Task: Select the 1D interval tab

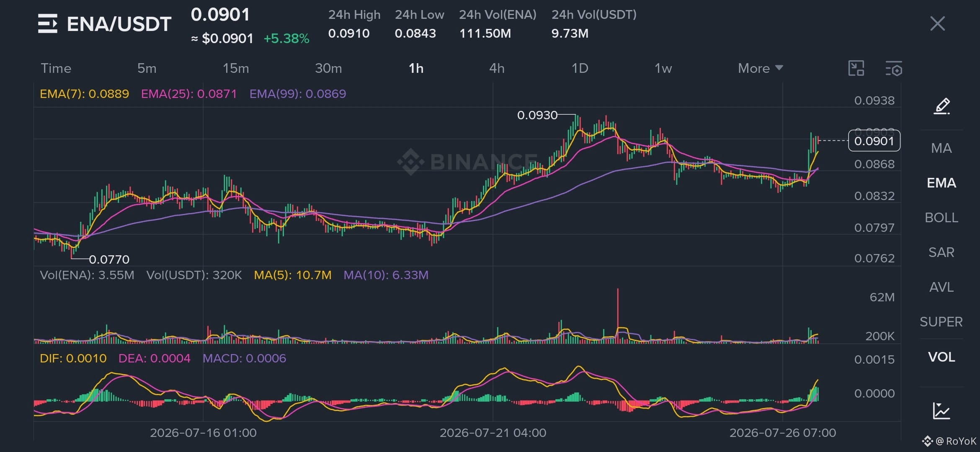Action: [x=580, y=68]
